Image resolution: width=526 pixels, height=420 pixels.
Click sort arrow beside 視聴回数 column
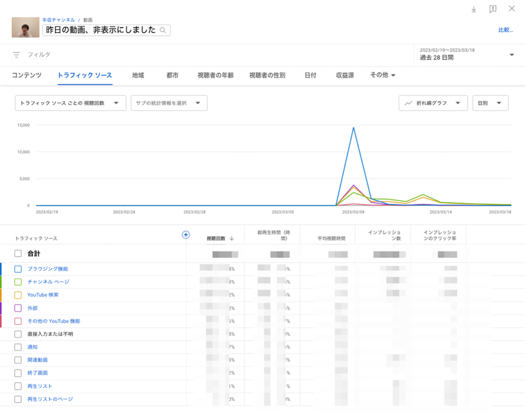pos(232,239)
